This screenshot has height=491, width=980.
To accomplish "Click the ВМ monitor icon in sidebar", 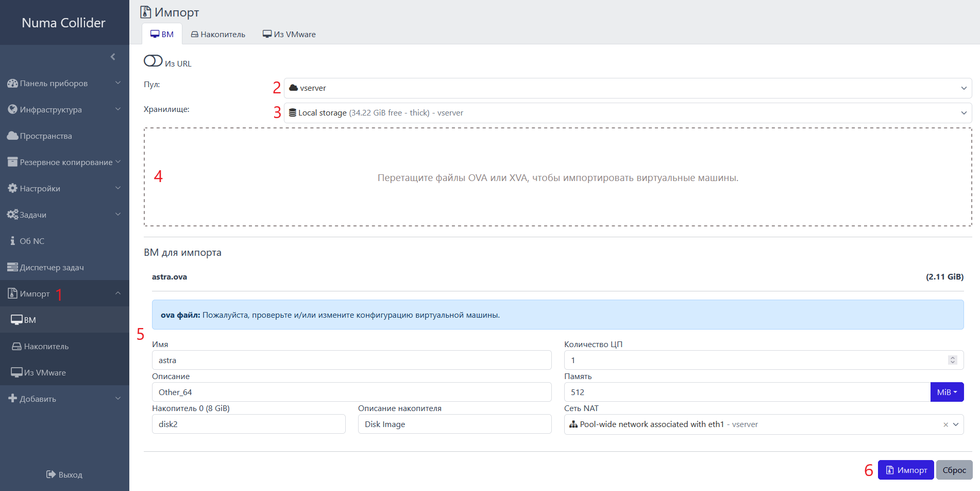I will click(x=16, y=320).
